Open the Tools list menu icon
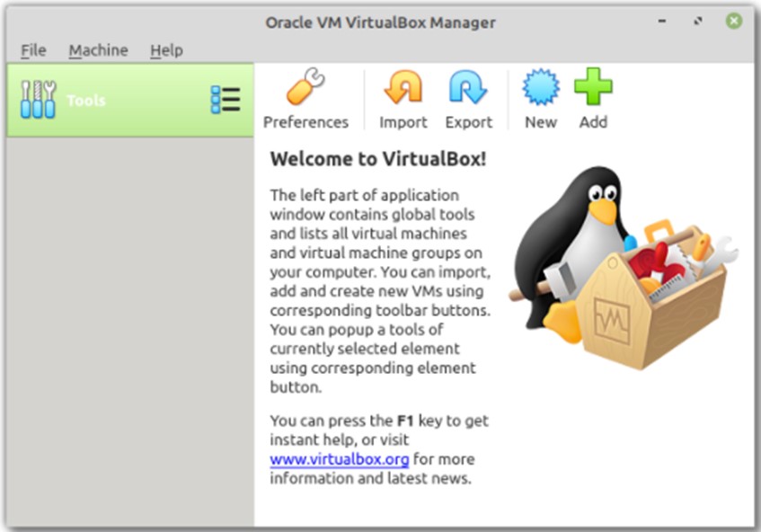This screenshot has height=532, width=761. (226, 100)
